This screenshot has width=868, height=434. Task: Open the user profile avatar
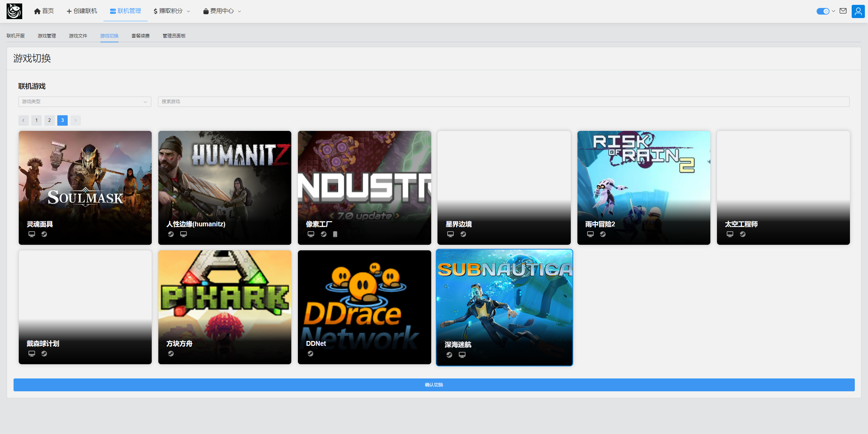(858, 11)
